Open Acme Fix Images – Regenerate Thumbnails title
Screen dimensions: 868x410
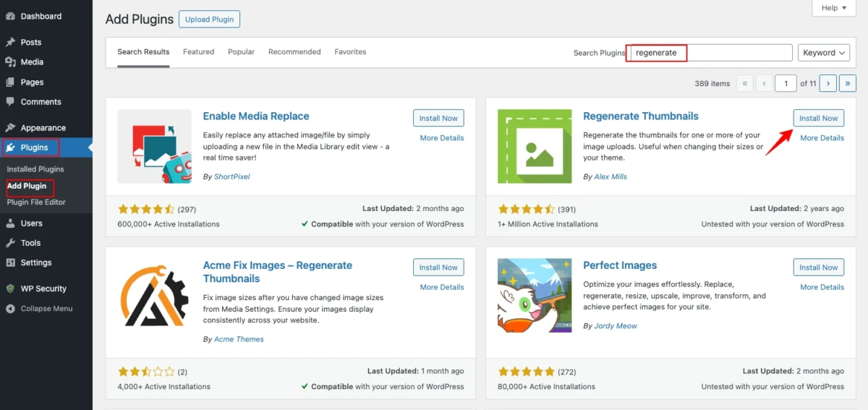(278, 272)
